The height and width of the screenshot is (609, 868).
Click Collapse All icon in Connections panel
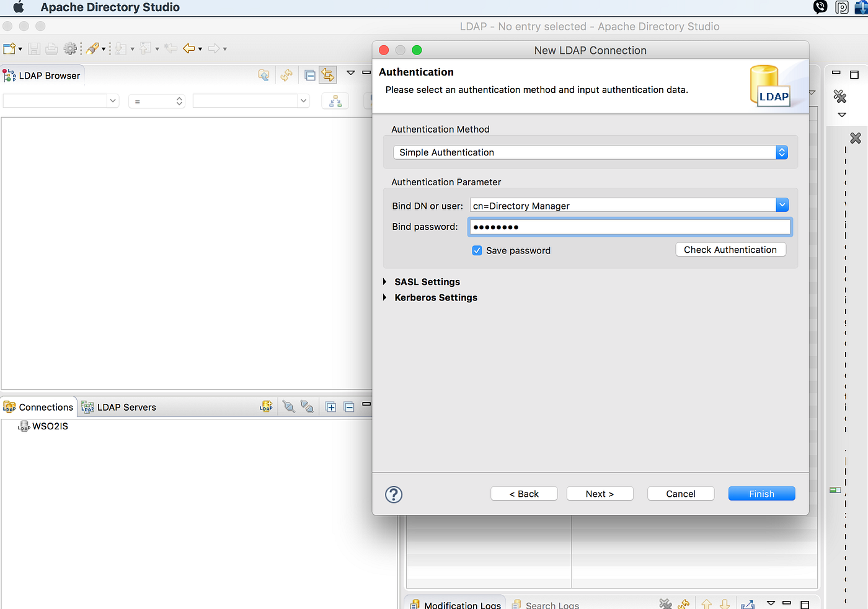point(349,407)
